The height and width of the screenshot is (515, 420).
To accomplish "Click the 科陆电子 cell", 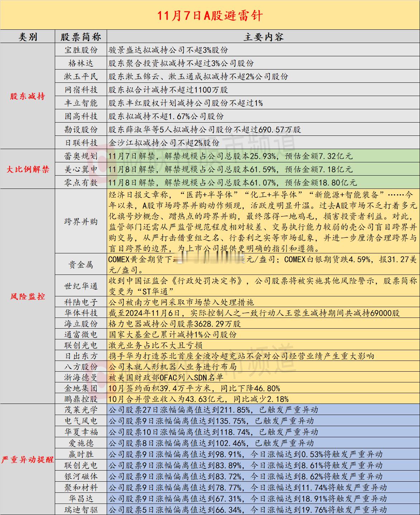I will click(81, 302).
